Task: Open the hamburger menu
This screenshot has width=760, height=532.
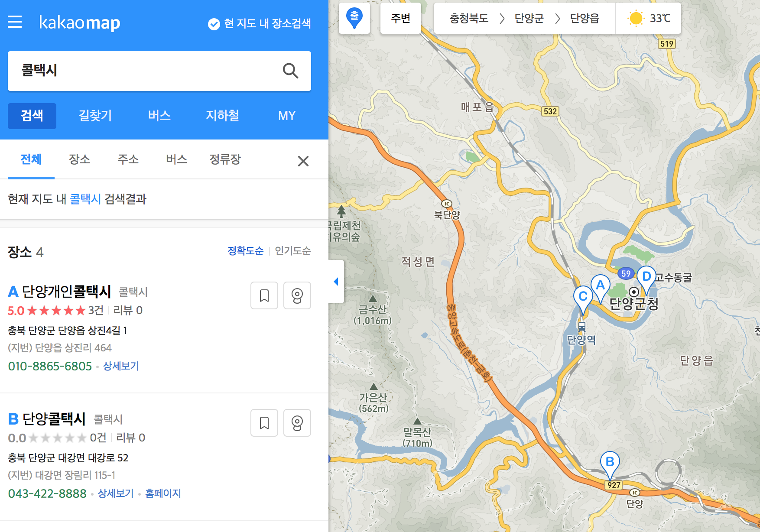Action: (15, 22)
